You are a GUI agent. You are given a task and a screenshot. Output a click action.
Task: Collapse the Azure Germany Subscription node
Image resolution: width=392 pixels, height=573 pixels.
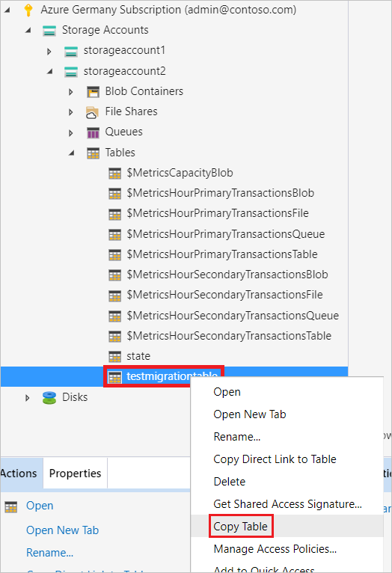tap(7, 10)
